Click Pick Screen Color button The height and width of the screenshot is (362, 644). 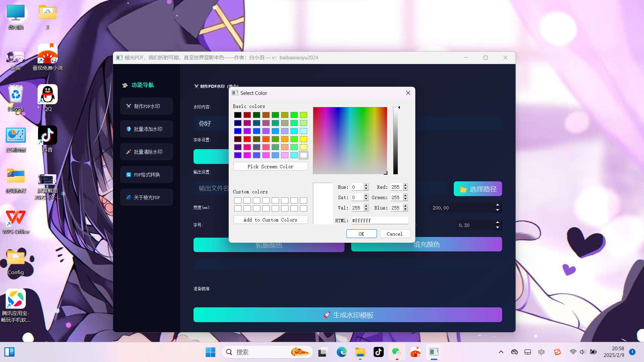click(x=270, y=167)
